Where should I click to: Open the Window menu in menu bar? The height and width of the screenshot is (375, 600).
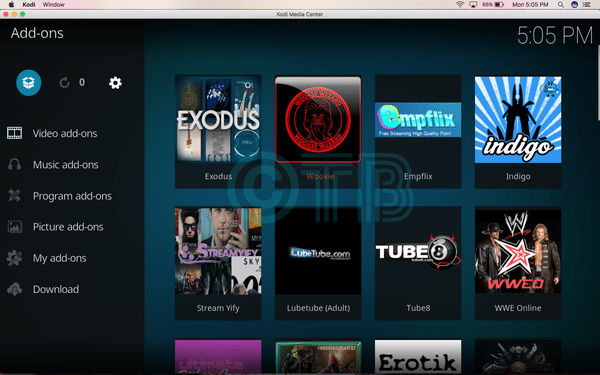tap(54, 5)
